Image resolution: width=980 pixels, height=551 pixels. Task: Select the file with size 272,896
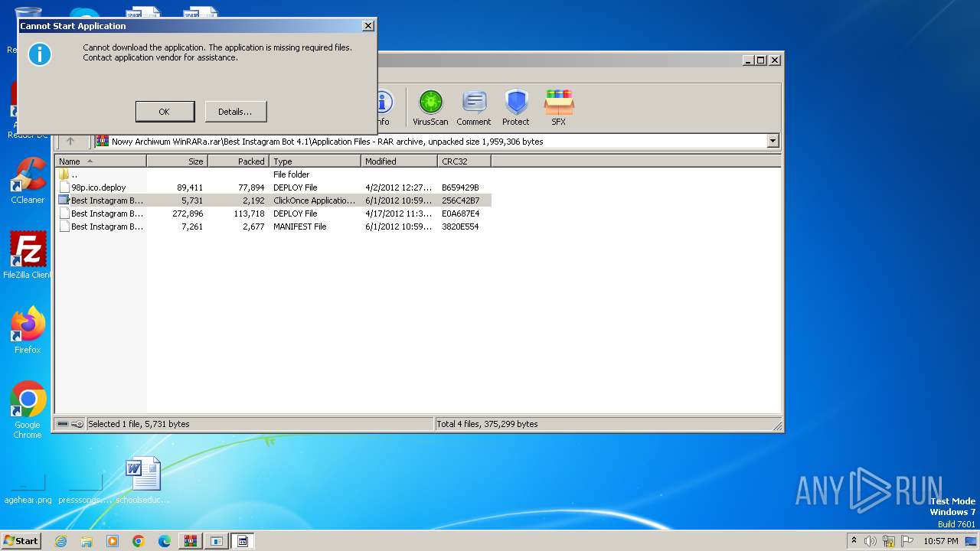[x=273, y=214]
